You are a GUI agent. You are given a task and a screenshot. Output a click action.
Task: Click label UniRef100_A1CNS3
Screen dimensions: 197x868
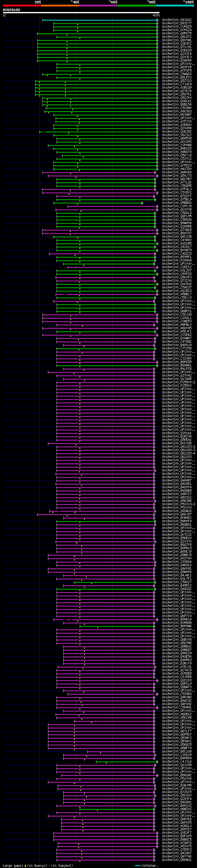click(176, 291)
